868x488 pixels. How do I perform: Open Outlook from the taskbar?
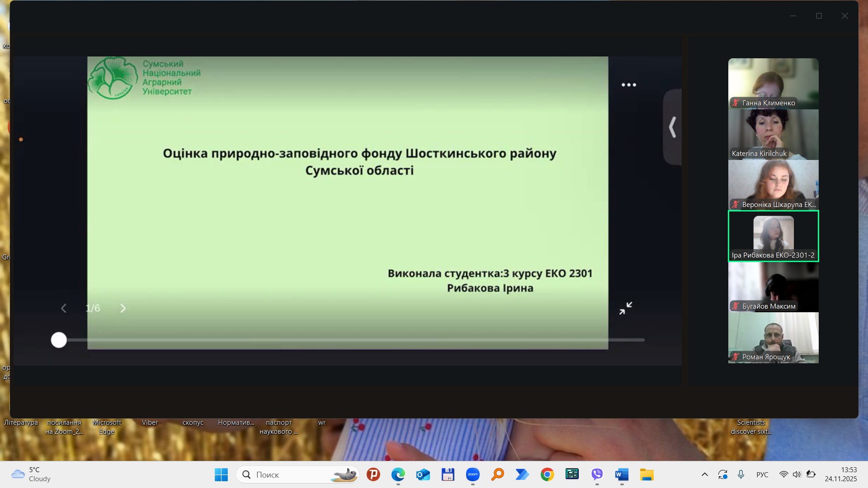(x=423, y=474)
